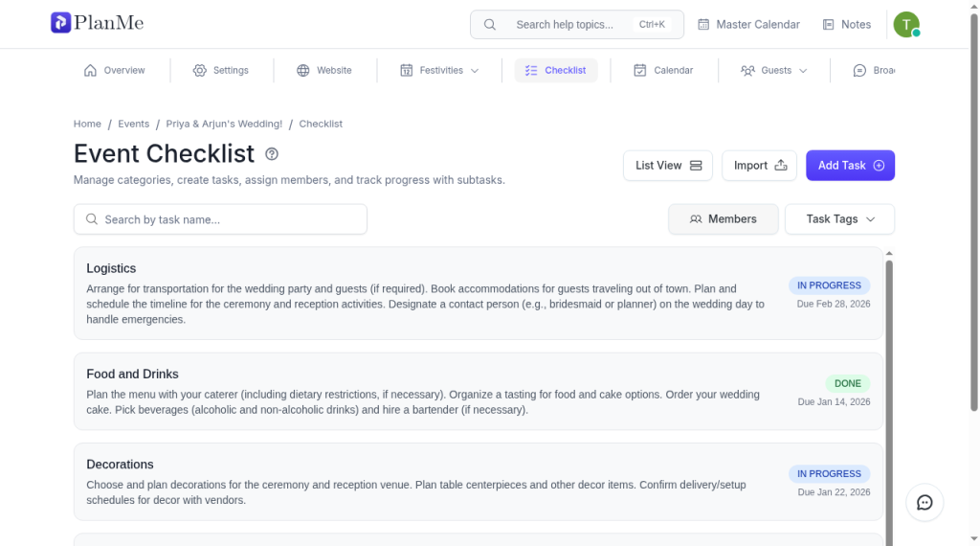Image resolution: width=980 pixels, height=546 pixels.
Task: Click the Website globe icon
Action: click(x=303, y=70)
